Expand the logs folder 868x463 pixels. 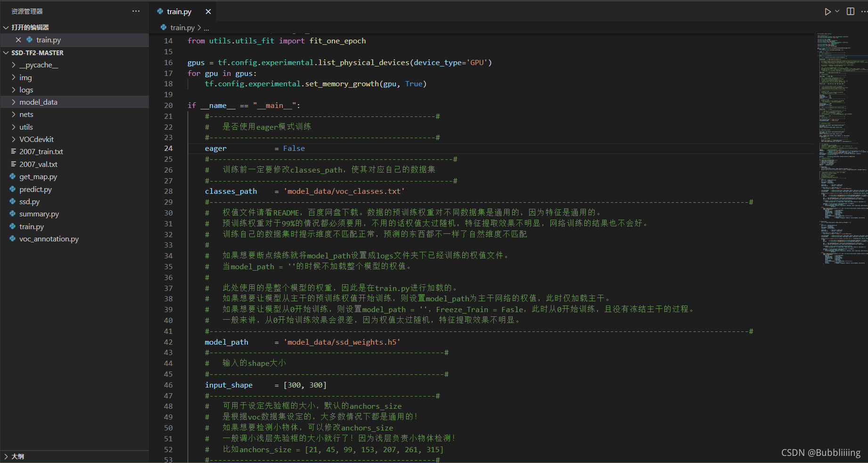pyautogui.click(x=14, y=90)
